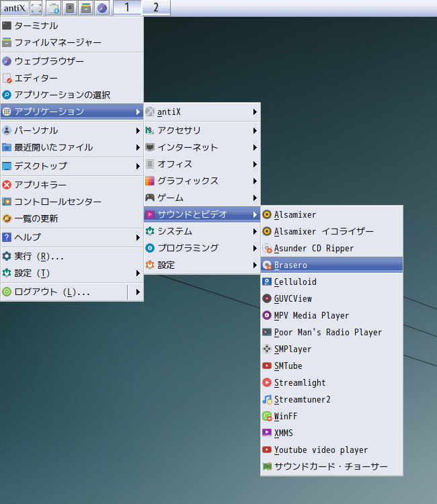The image size is (437, 504).
Task: Open ターミナル from the menu
Action: [x=72, y=26]
